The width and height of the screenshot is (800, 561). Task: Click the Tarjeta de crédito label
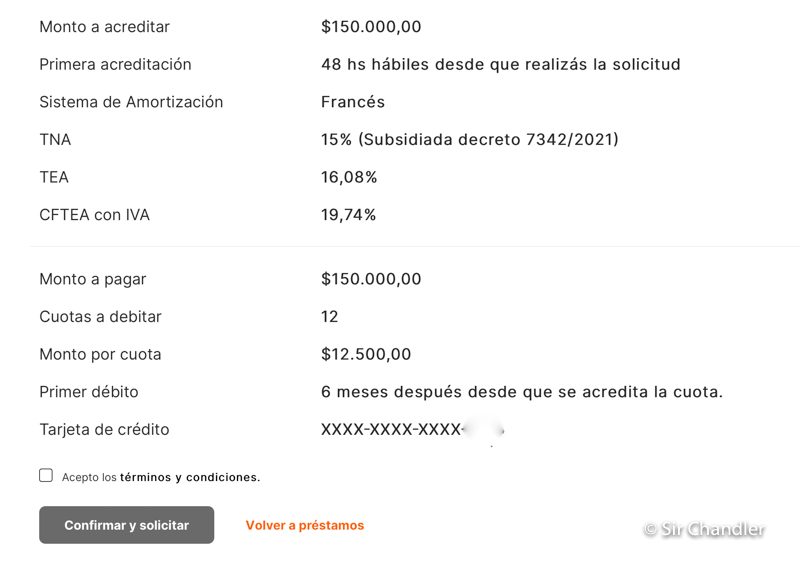pos(104,429)
